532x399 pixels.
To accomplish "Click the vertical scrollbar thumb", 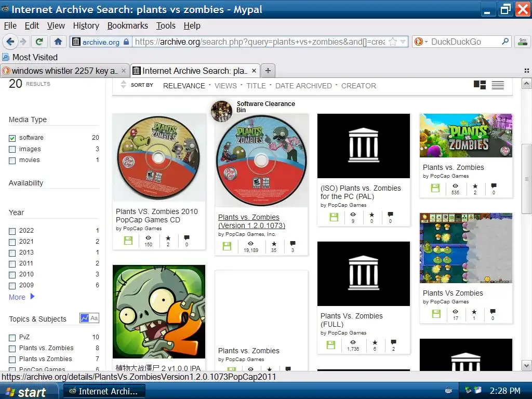I will coord(526,179).
